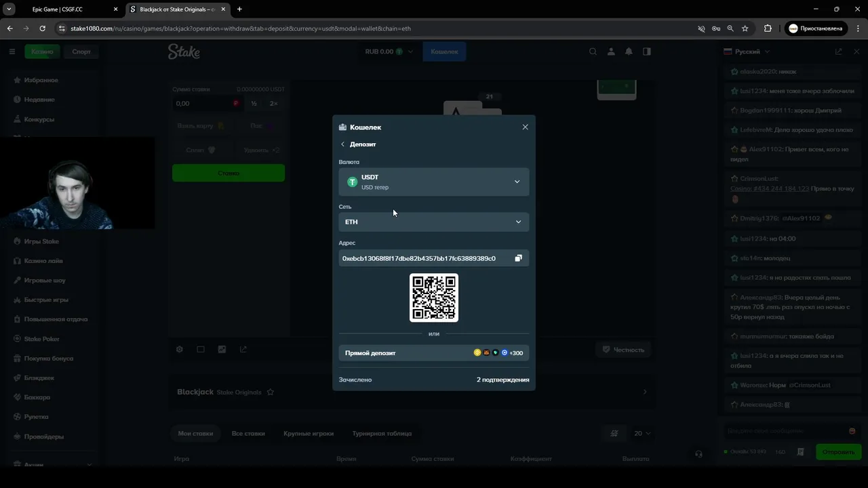Open chat language Русский dropdown
The image size is (868, 488).
click(747, 52)
